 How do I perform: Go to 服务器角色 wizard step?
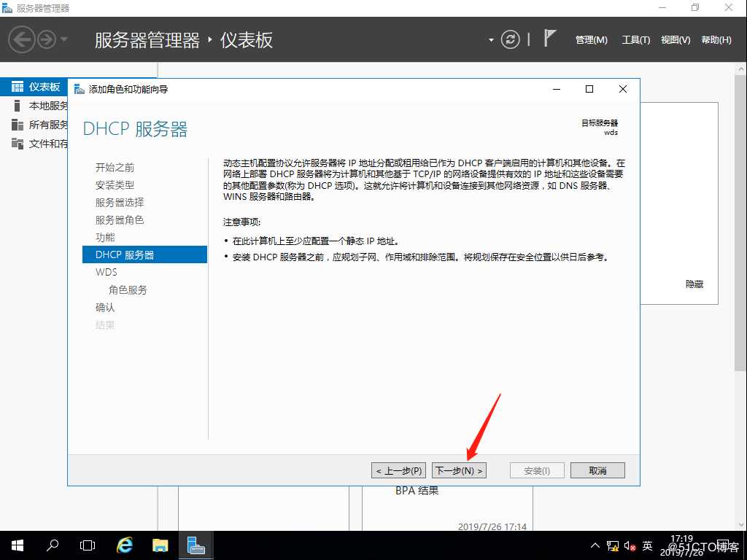pos(120,220)
